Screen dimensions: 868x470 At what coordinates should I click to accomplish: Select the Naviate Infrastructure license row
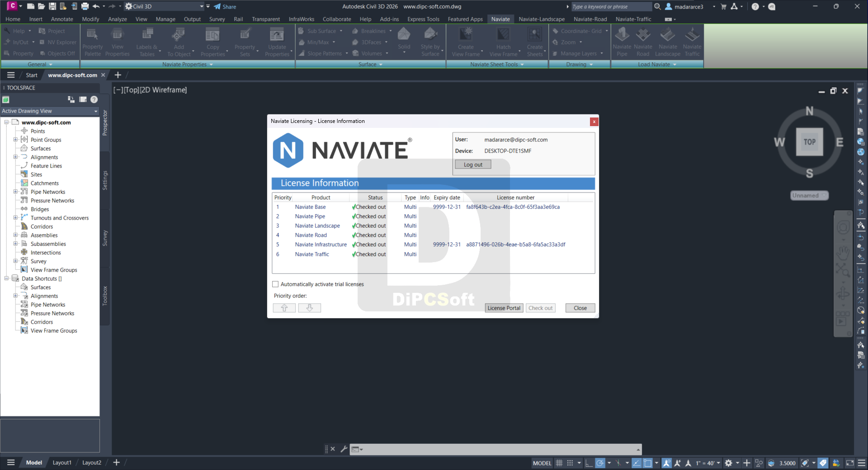click(x=433, y=244)
